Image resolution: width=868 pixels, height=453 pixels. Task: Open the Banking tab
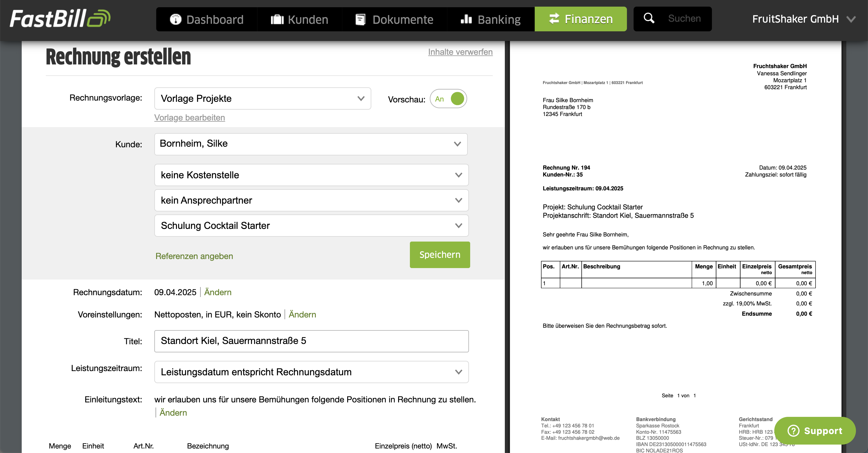491,19
